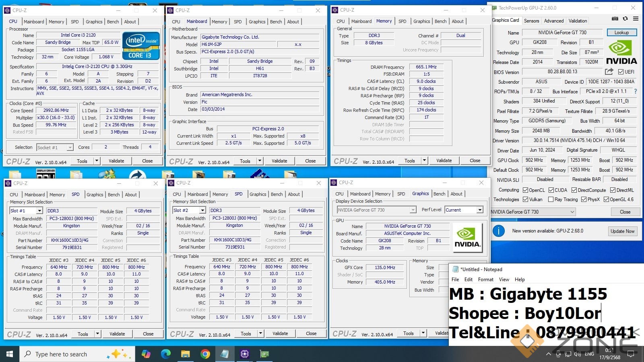Open Google Chrome from the taskbar

205,354
